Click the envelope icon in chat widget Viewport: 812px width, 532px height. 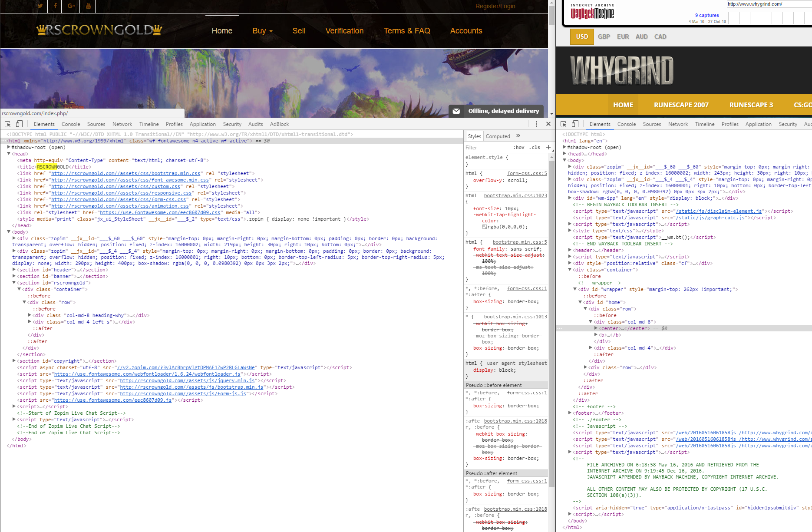(x=456, y=111)
